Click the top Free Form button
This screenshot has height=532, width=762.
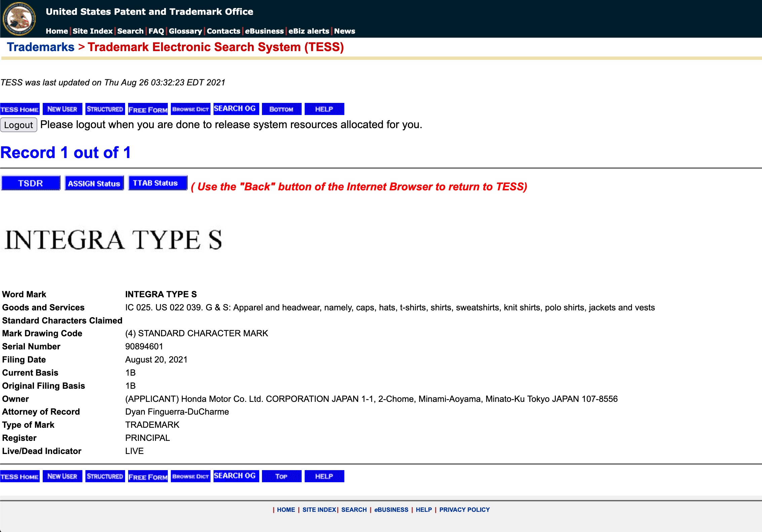(148, 109)
